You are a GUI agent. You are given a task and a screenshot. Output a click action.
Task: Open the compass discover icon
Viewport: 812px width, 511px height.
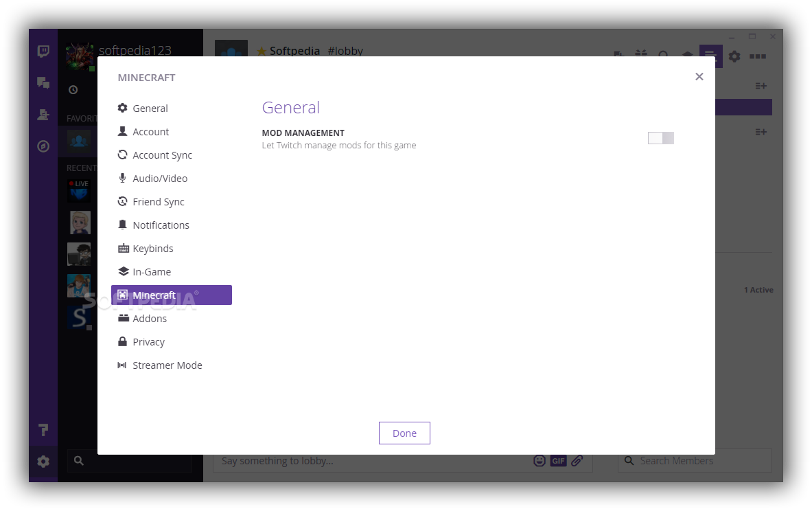[x=43, y=147]
